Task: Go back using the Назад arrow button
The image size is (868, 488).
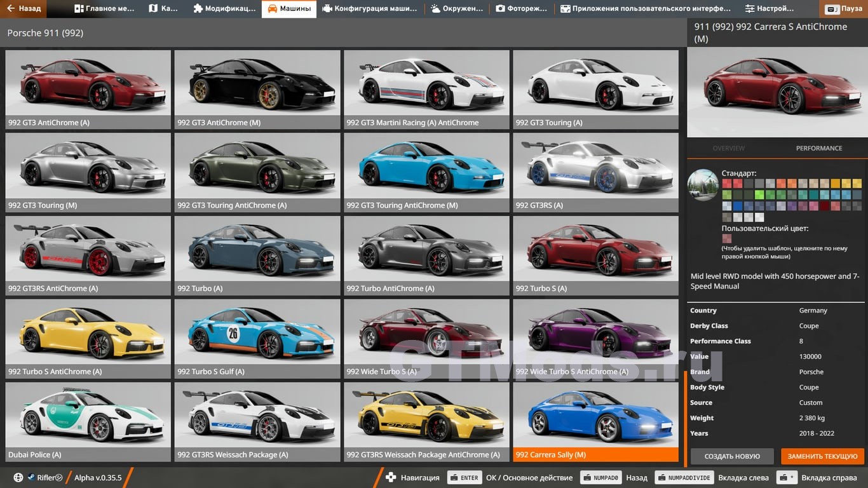Action: point(24,9)
